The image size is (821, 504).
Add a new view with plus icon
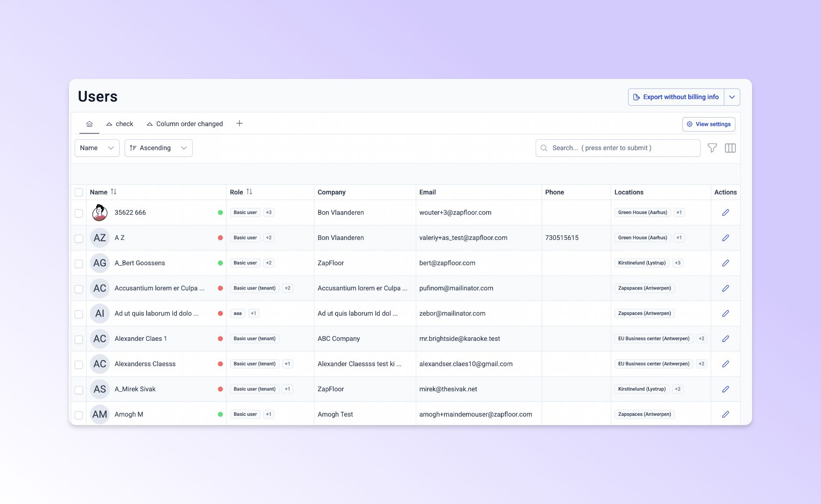point(239,124)
